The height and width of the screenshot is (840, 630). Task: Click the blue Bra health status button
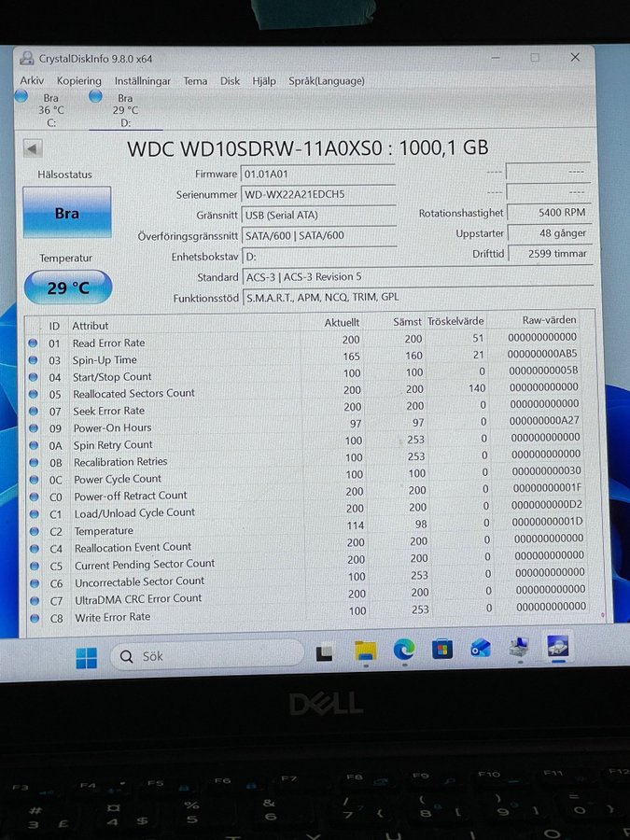tap(67, 213)
